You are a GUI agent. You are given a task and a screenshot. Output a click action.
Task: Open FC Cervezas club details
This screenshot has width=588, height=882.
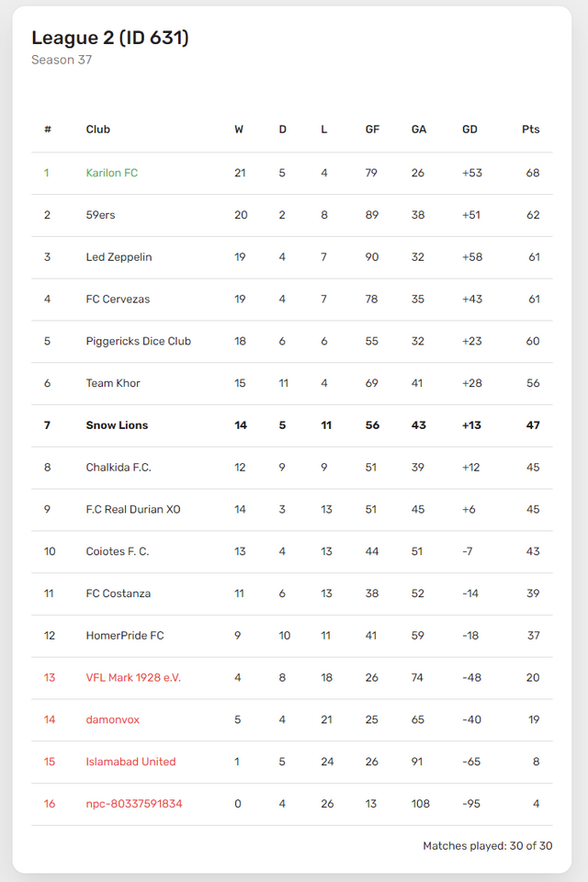coord(118,300)
